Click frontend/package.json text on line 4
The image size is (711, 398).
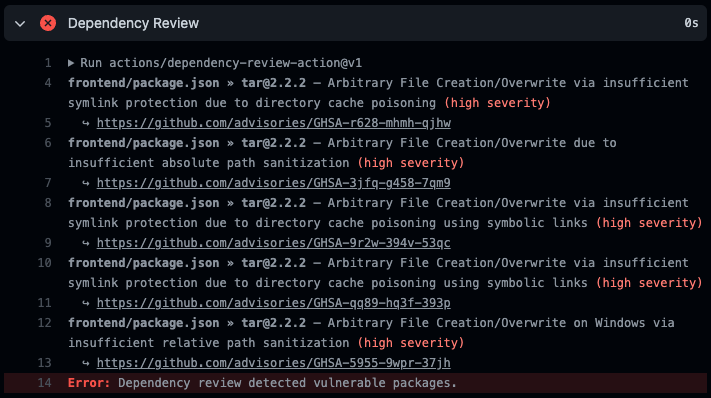tap(144, 83)
